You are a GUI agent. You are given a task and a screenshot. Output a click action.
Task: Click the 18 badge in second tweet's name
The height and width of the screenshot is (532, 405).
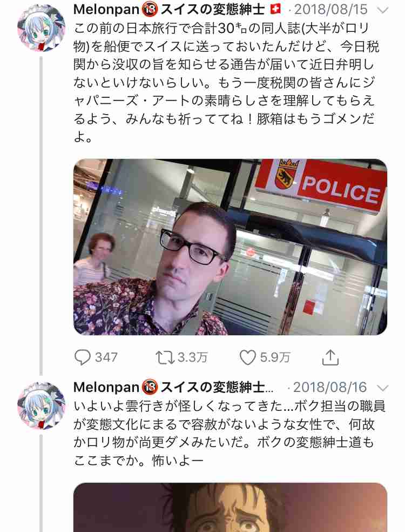tap(150, 387)
